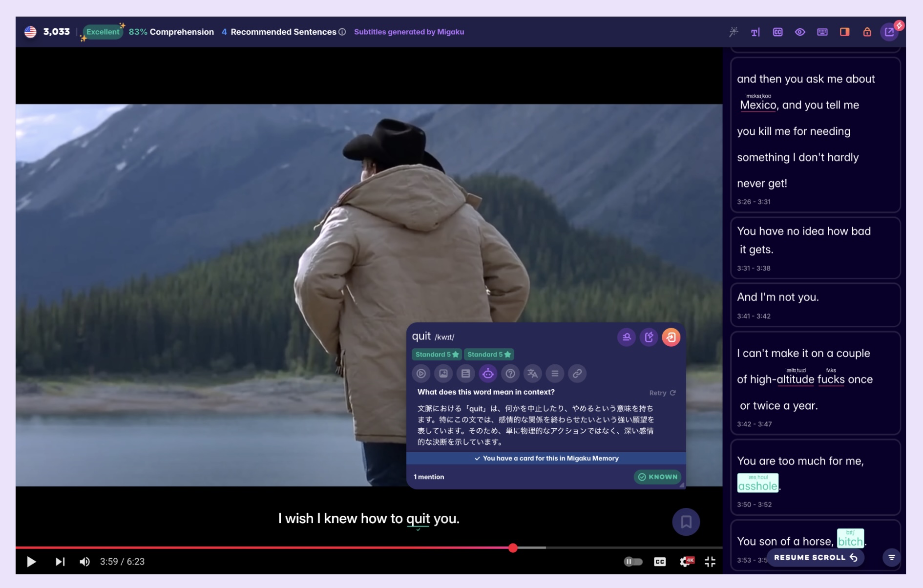Screen dimensions: 923x588
Task: Play the video
Action: click(x=31, y=562)
